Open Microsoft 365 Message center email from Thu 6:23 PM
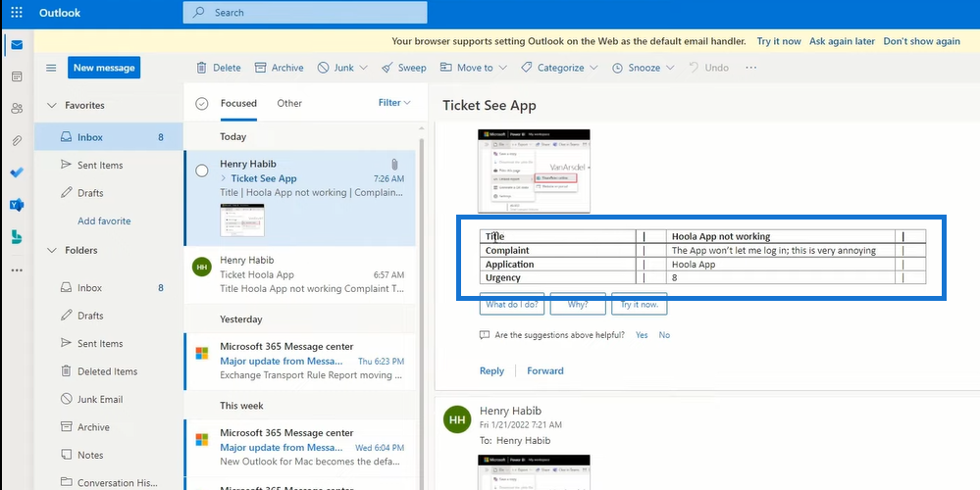Screen dimensions: 980x490 (300, 361)
